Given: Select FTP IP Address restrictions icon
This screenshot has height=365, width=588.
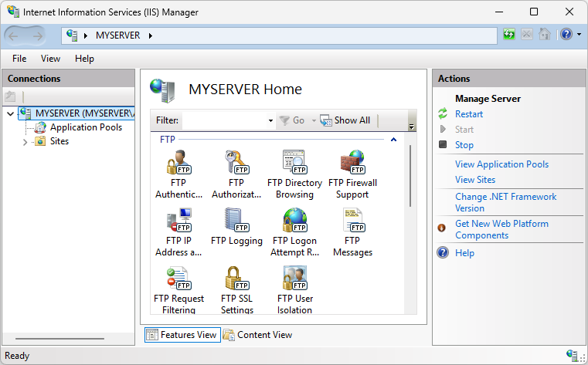Looking at the screenshot, I should [178, 221].
